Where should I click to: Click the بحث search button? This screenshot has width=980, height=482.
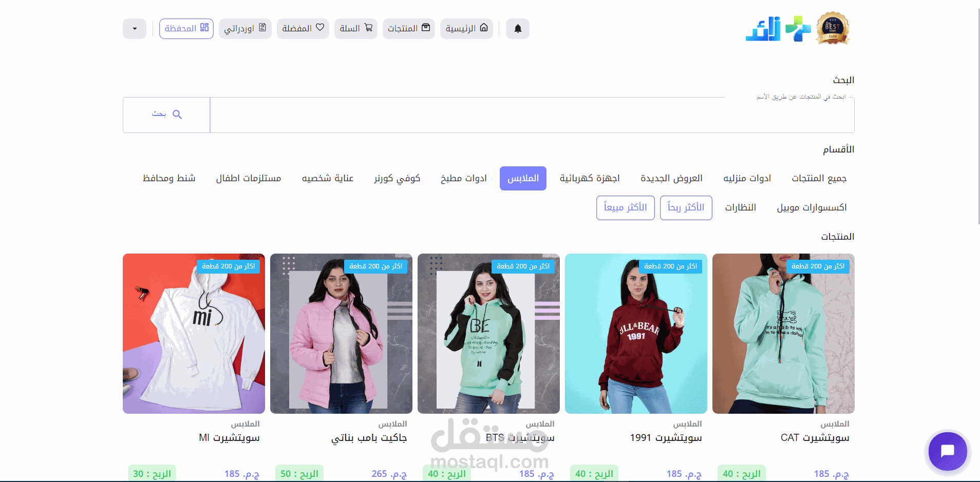(x=166, y=115)
